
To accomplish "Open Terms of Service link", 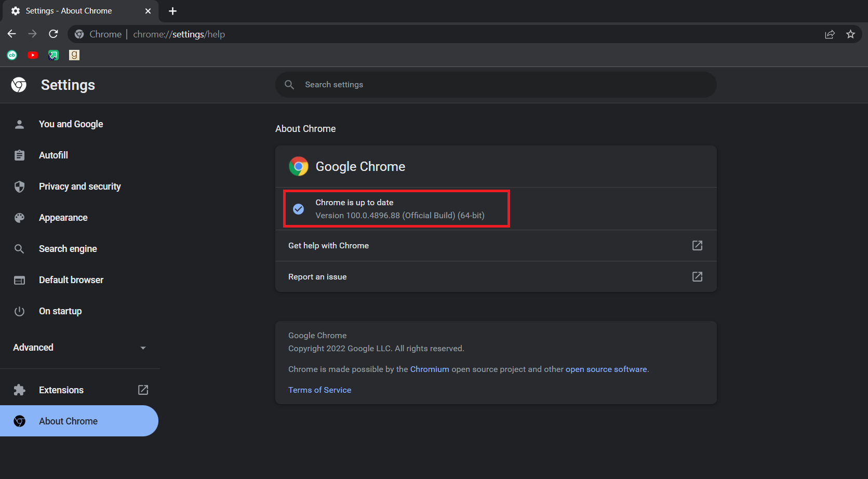I will coord(320,390).
